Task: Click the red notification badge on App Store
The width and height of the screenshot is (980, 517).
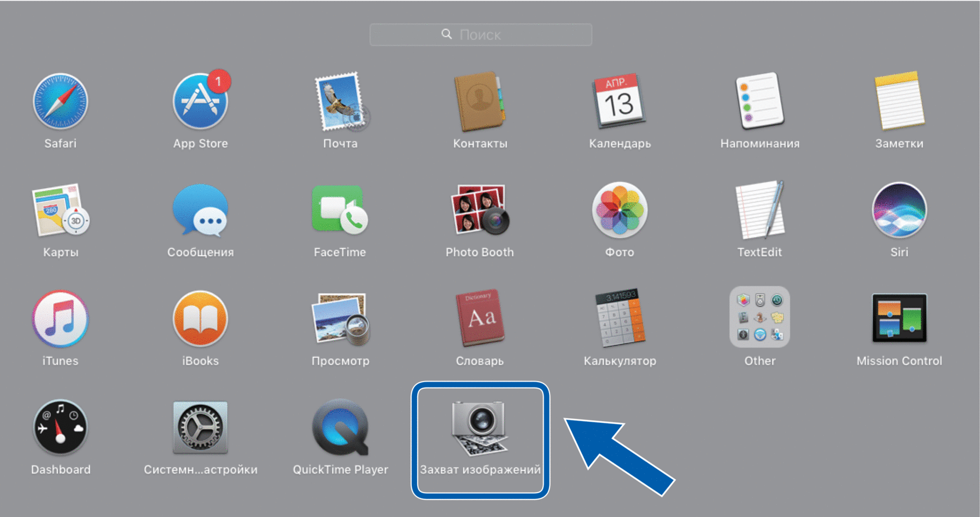Action: (218, 82)
